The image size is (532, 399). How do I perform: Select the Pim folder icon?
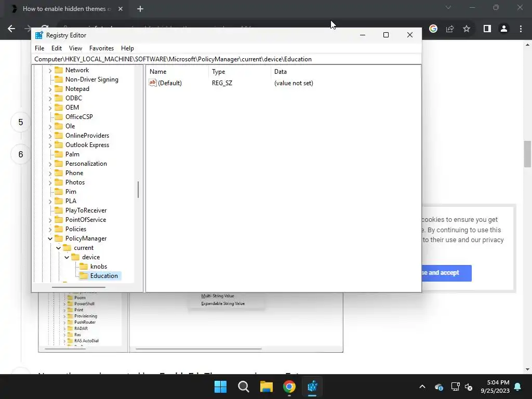pyautogui.click(x=59, y=191)
